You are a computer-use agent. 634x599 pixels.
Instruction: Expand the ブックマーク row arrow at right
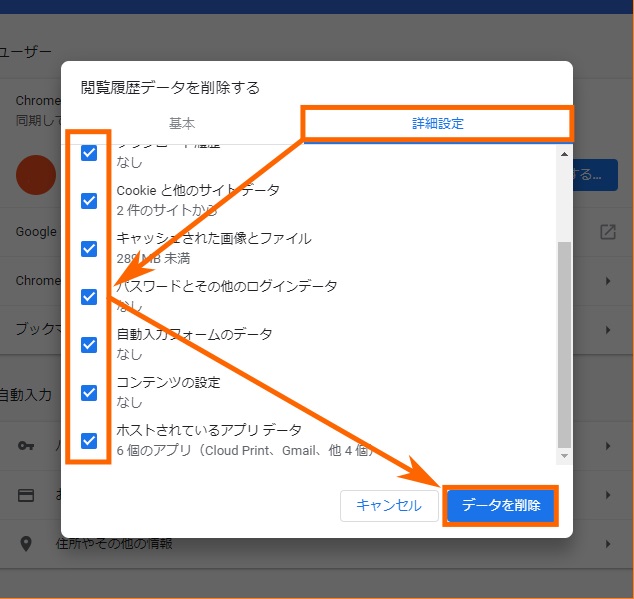608,330
